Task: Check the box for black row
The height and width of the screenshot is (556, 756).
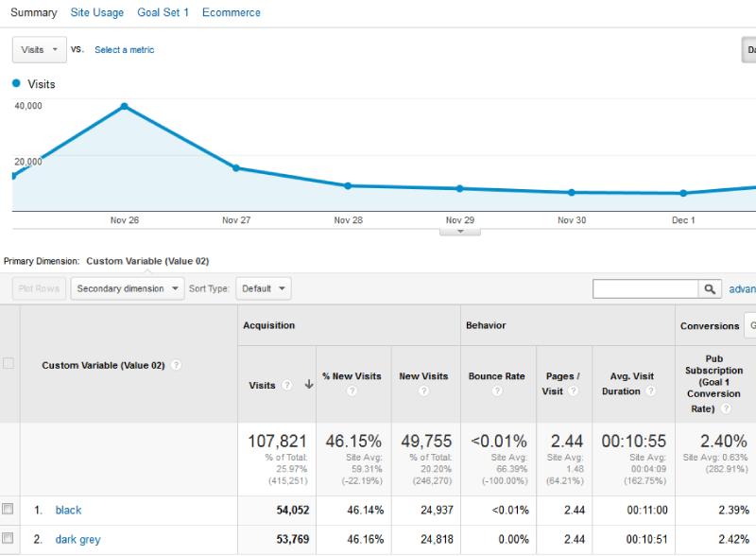Action: (8, 509)
